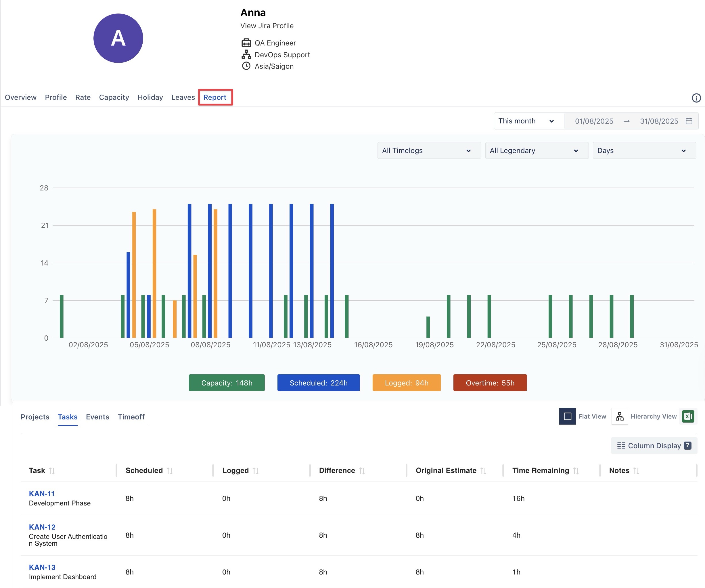Export the report to Excel
The width and height of the screenshot is (705, 588).
pos(688,416)
